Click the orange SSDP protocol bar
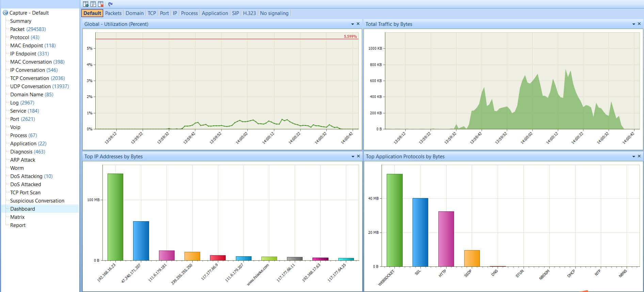 [472, 258]
